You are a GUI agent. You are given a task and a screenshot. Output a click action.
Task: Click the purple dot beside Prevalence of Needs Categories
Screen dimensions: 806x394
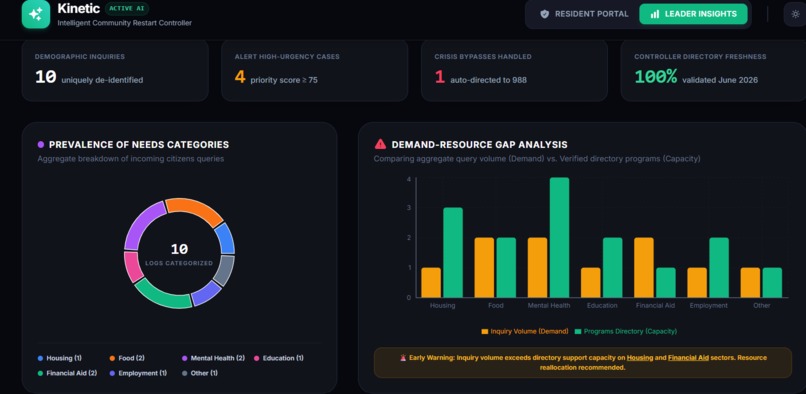(41, 145)
